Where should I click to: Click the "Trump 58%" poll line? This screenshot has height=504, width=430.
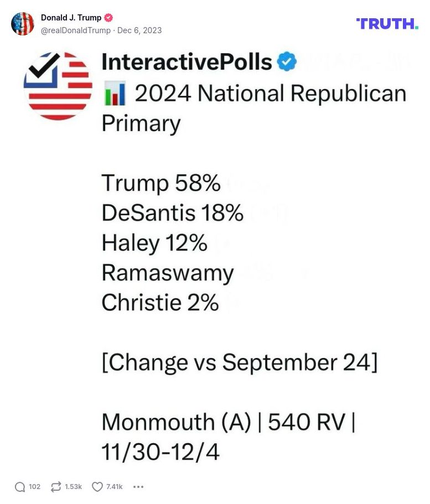click(x=161, y=183)
